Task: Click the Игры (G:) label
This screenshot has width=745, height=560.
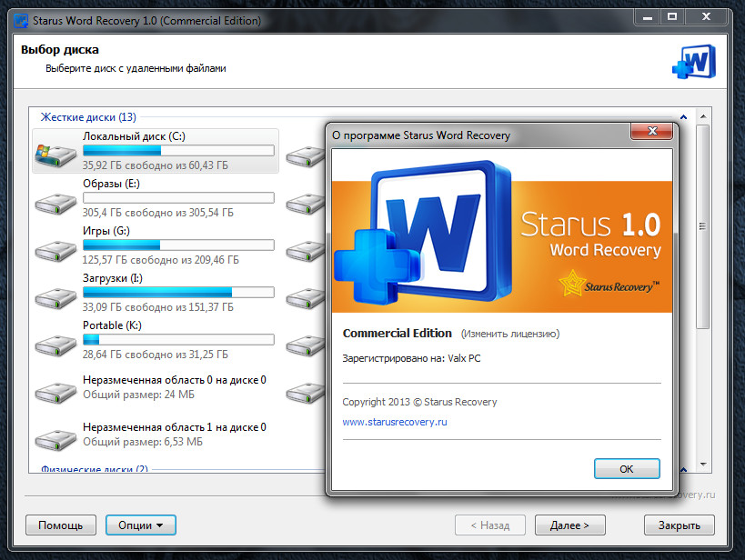Action: point(106,231)
